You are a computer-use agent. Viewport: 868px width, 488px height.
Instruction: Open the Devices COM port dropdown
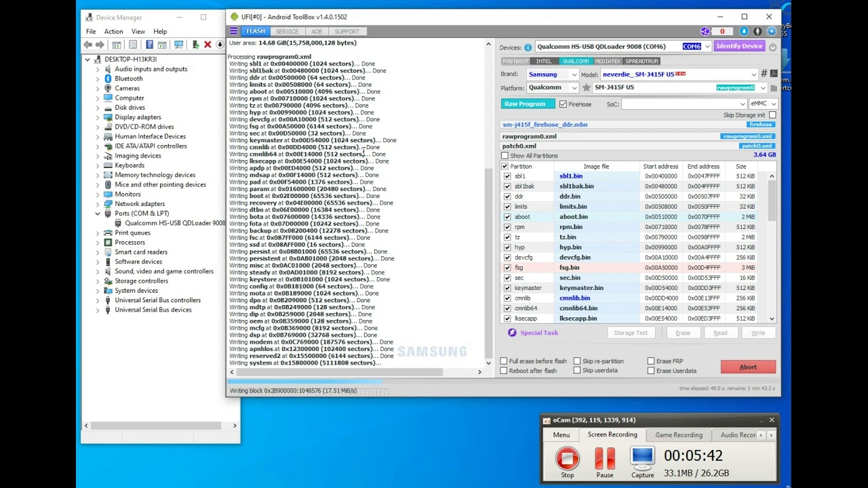click(707, 47)
